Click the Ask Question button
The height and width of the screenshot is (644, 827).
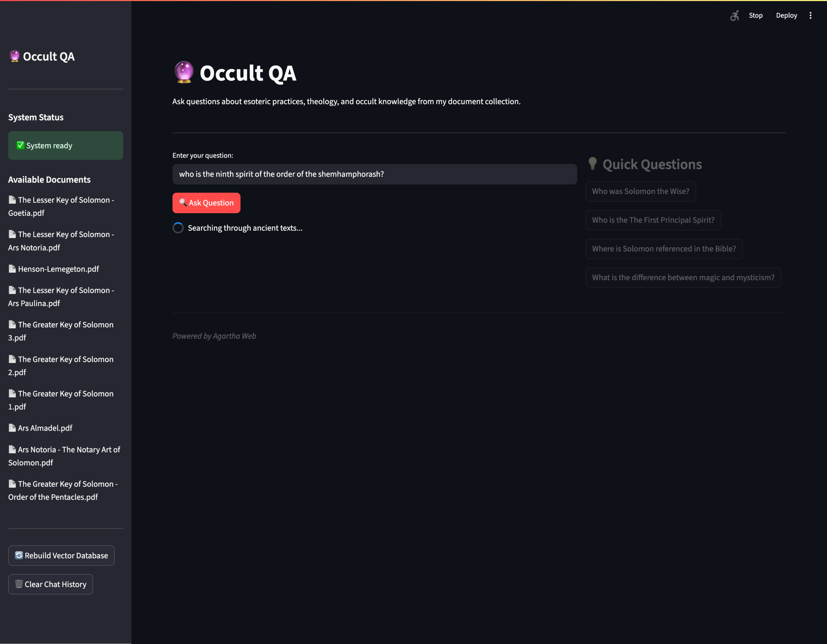[206, 203]
